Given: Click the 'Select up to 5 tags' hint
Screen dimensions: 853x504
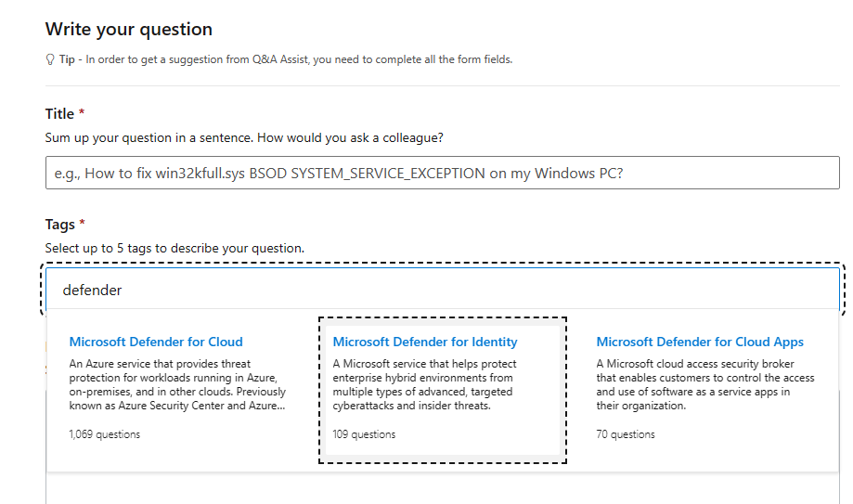Looking at the screenshot, I should (174, 248).
